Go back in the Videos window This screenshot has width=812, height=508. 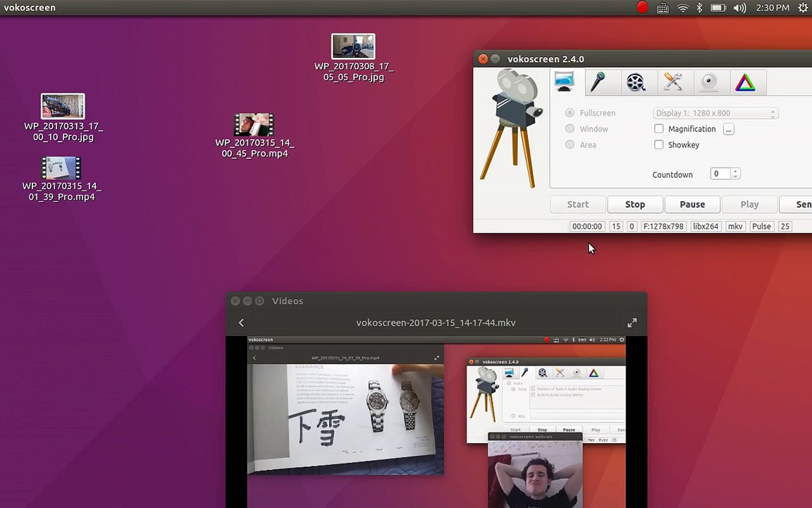point(241,322)
